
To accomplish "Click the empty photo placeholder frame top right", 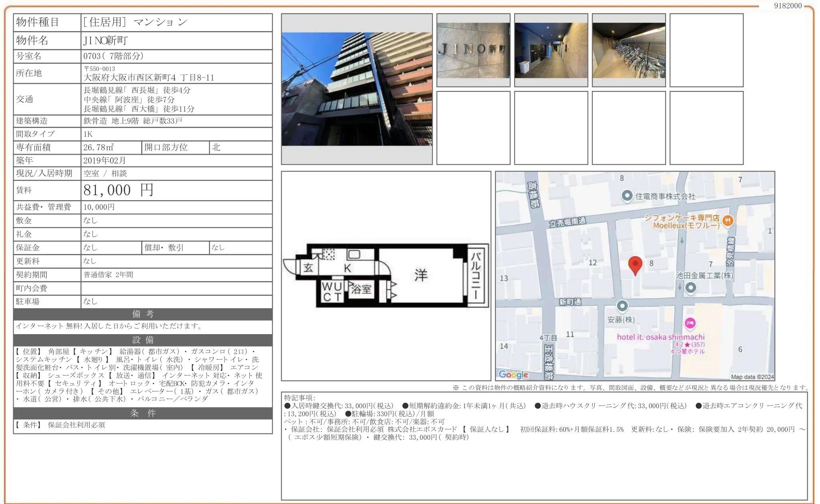I will (x=707, y=50).
